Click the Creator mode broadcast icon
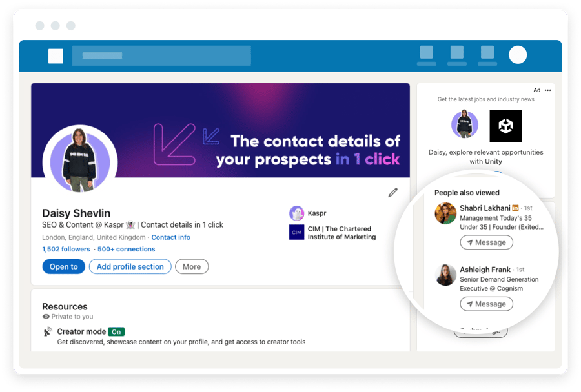Viewport: 581px width, 392px height. point(48,332)
